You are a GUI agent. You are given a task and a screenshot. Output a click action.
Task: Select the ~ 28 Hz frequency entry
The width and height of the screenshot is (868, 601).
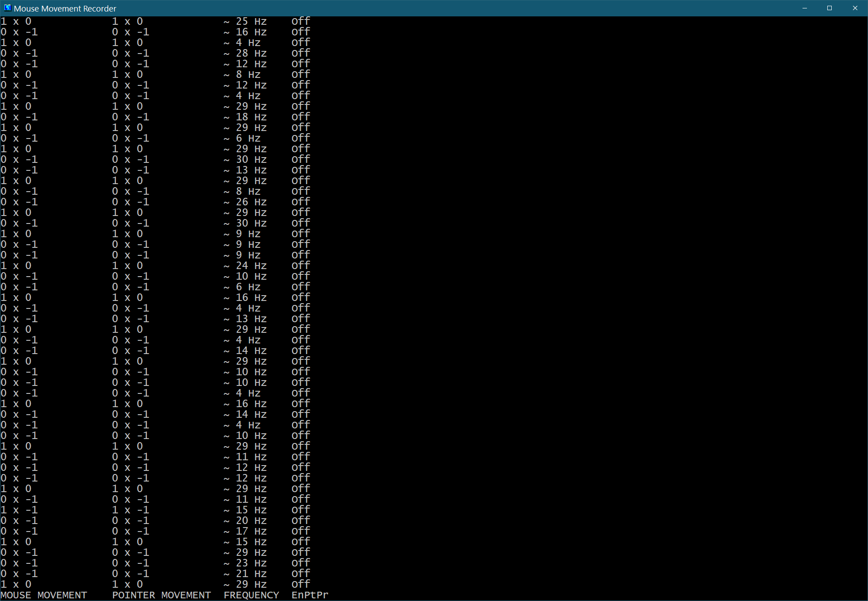coord(245,53)
